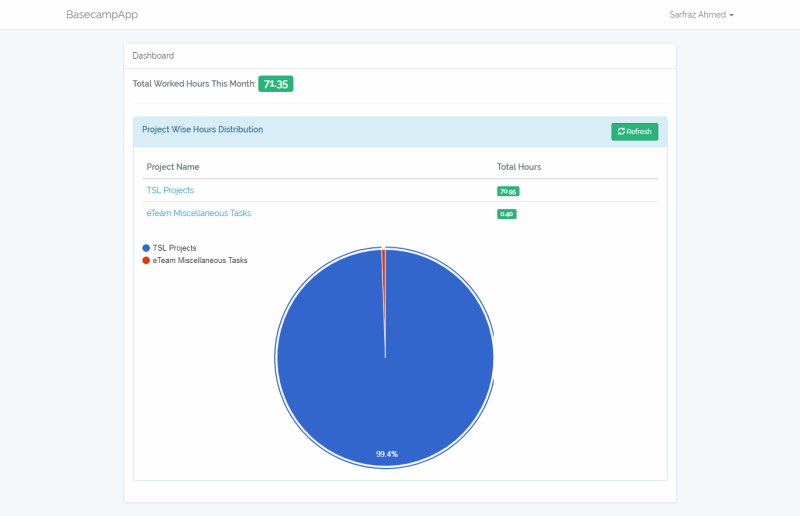
Task: Click the red eTeam legend dot
Action: click(146, 260)
